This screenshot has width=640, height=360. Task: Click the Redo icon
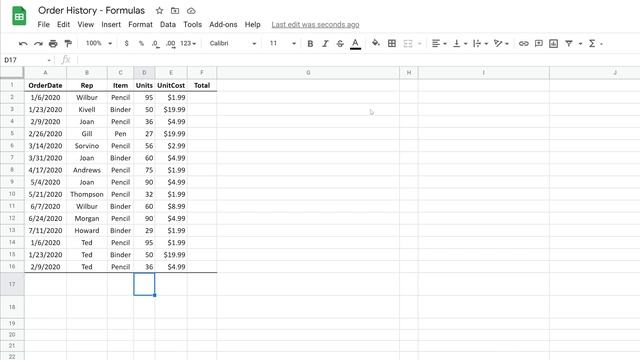tap(38, 43)
